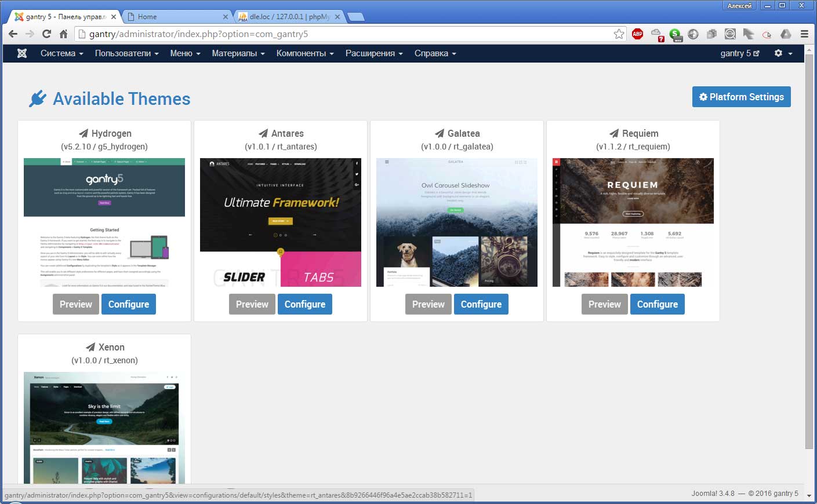Open the Пользователи menu
This screenshot has height=504, width=817.
click(x=127, y=53)
